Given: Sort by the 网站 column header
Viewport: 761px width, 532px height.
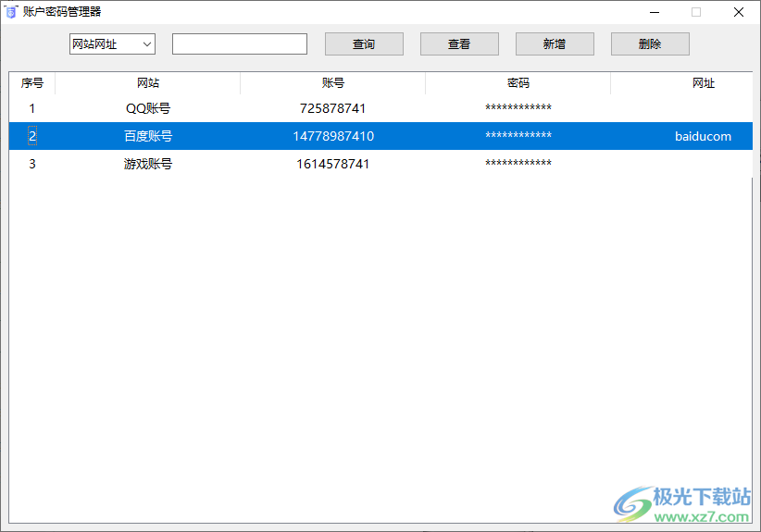Looking at the screenshot, I should click(148, 83).
